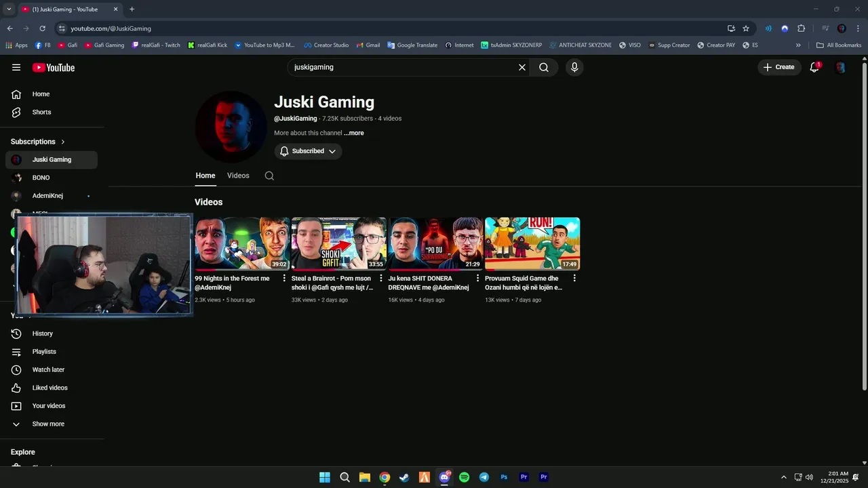Screen dimensions: 868x488
Task: Open All Bookmarks folder
Action: tap(839, 45)
